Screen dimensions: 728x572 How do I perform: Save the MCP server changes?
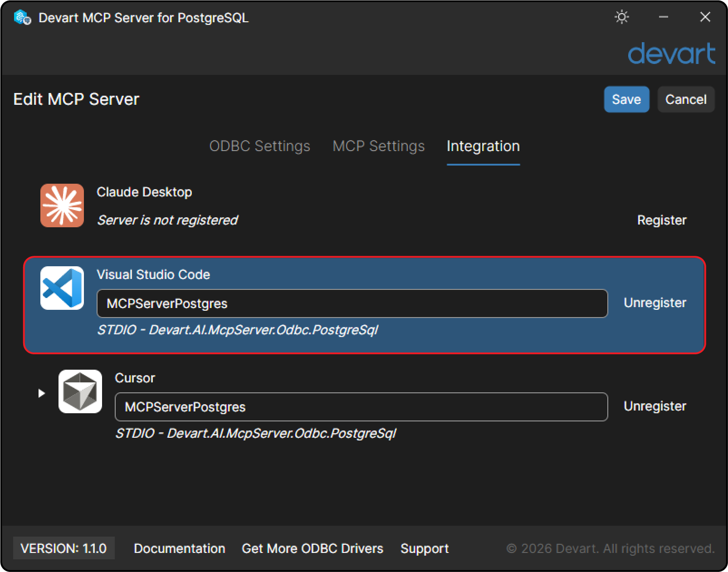point(626,99)
